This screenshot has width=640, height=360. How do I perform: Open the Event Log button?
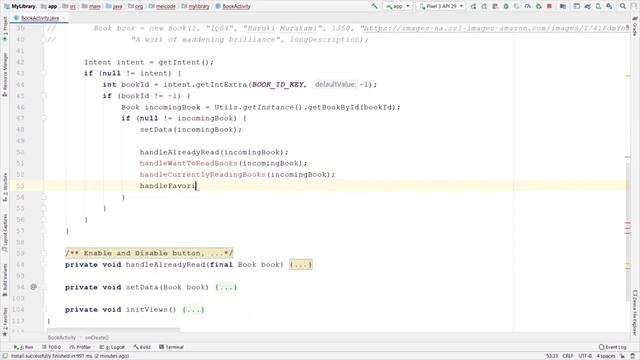point(612,347)
